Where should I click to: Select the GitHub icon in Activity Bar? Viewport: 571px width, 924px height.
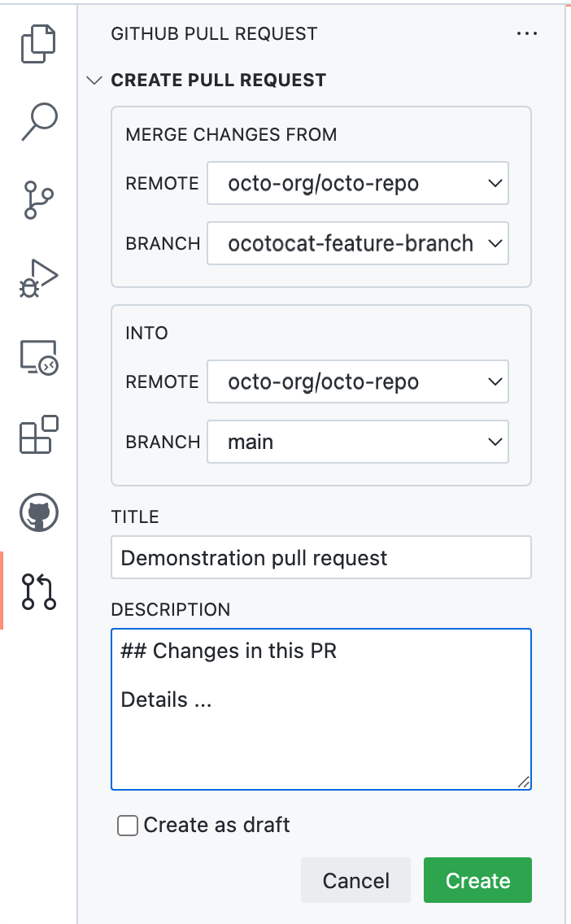point(38,514)
